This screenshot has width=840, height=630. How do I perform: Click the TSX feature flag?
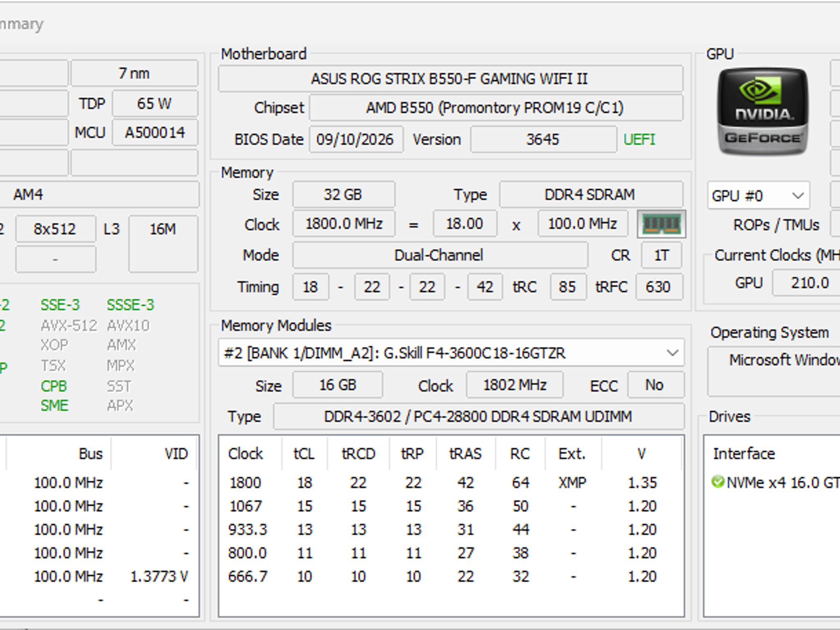coord(53,365)
